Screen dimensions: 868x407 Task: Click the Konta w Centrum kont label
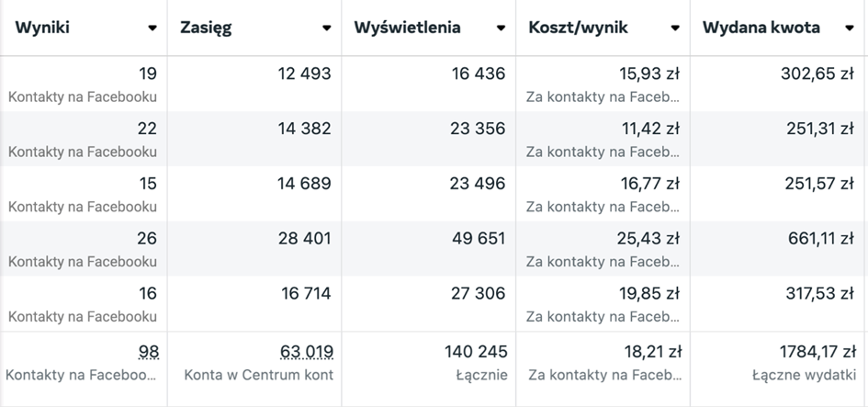tap(258, 375)
